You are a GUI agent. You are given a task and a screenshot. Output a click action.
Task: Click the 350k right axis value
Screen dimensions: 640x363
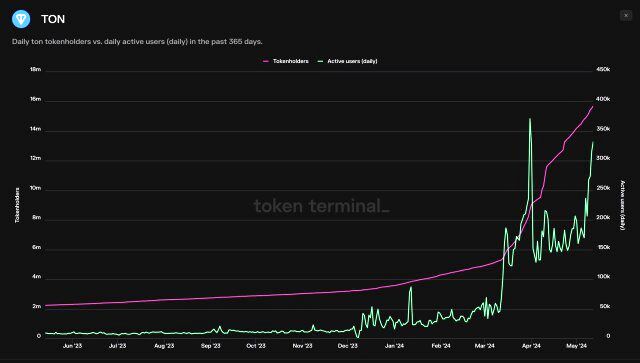(603, 129)
